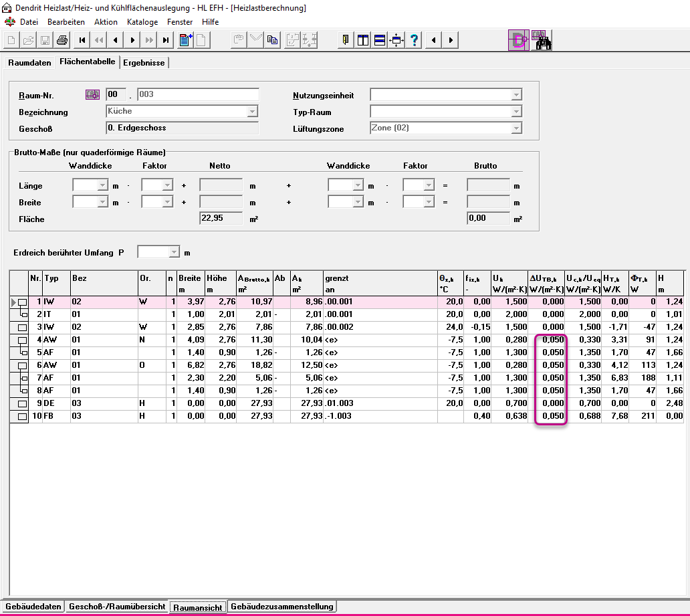
Task: Select the Raumansicht bottom tab
Action: (x=198, y=607)
